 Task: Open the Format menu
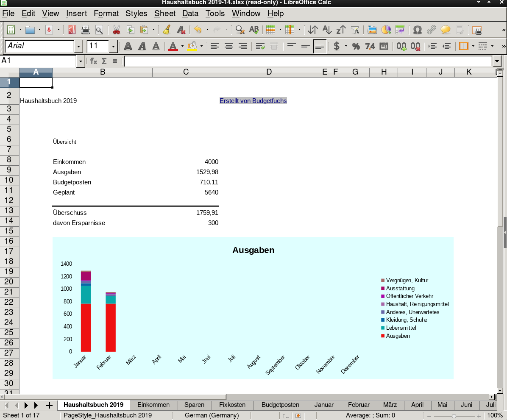pos(106,14)
